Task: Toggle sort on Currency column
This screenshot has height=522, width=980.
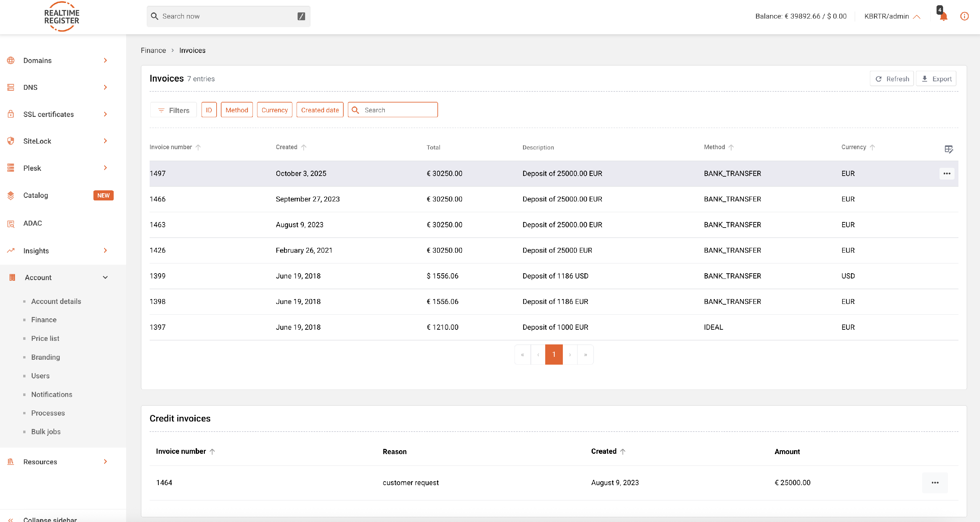Action: point(872,148)
